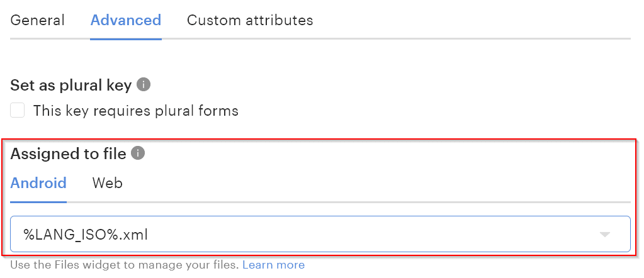Expand the file dropdown arrow

point(604,235)
